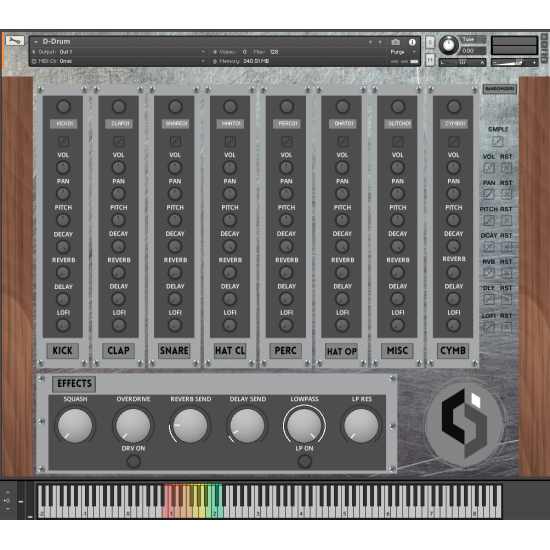Toggle the top round button of HAT CL channel
Screen dimensions: 550x550
(230, 106)
